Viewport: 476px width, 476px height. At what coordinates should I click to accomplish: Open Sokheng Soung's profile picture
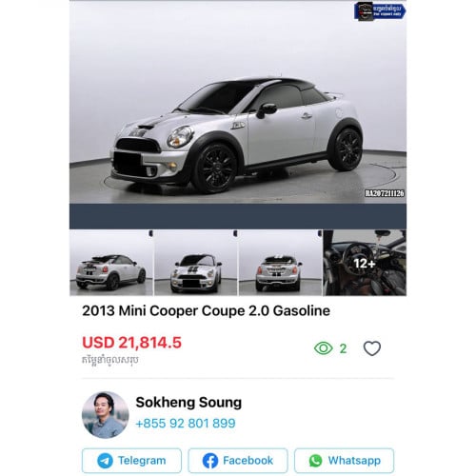point(106,415)
